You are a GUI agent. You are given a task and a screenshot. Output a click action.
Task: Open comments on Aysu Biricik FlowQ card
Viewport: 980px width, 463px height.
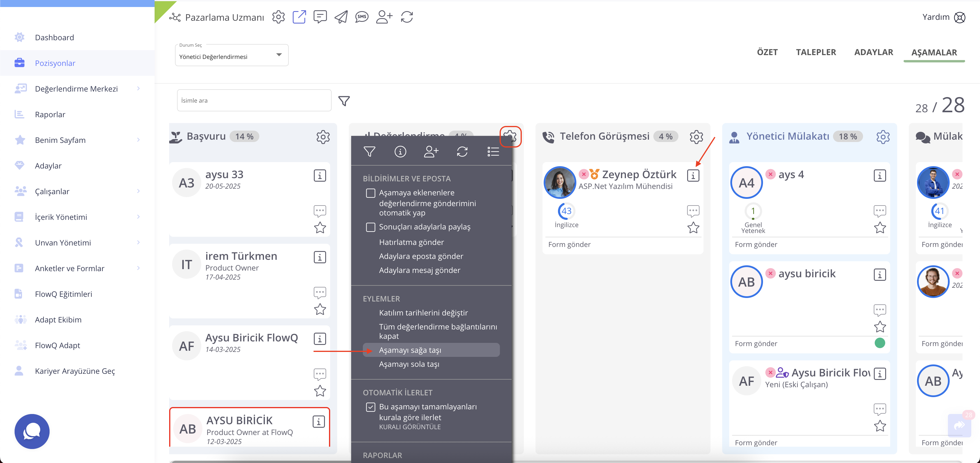320,374
